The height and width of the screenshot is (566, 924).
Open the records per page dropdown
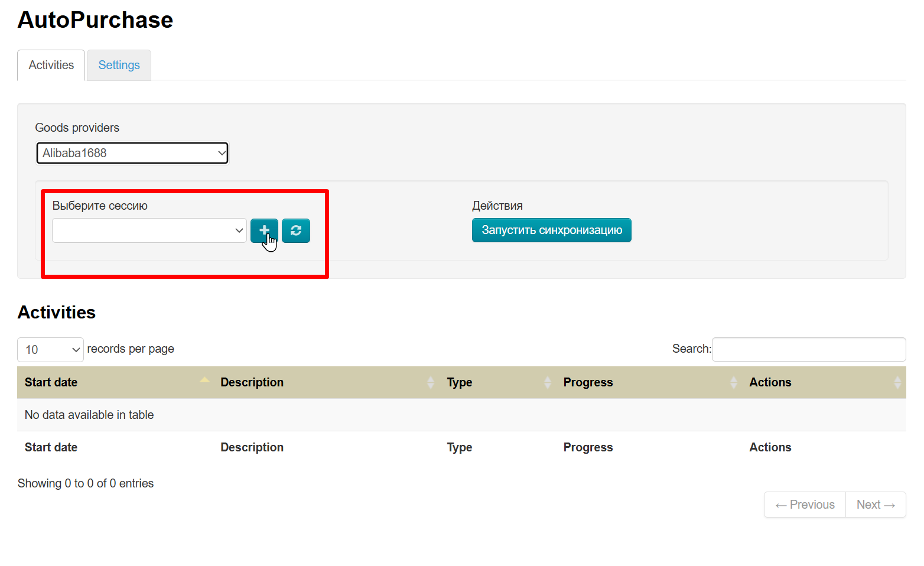point(51,350)
